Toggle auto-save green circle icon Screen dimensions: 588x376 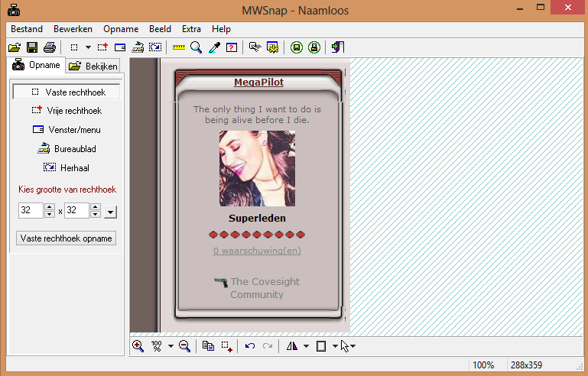click(x=296, y=47)
